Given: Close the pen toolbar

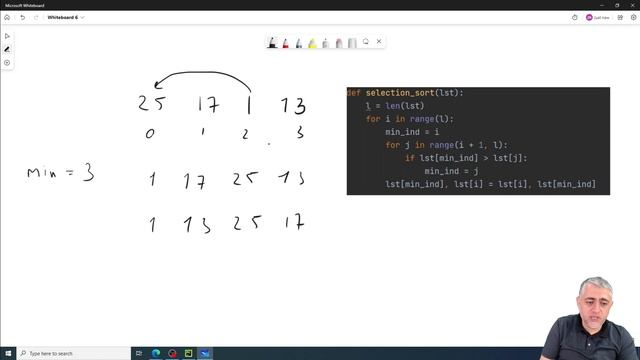Looking at the screenshot, I should (379, 41).
